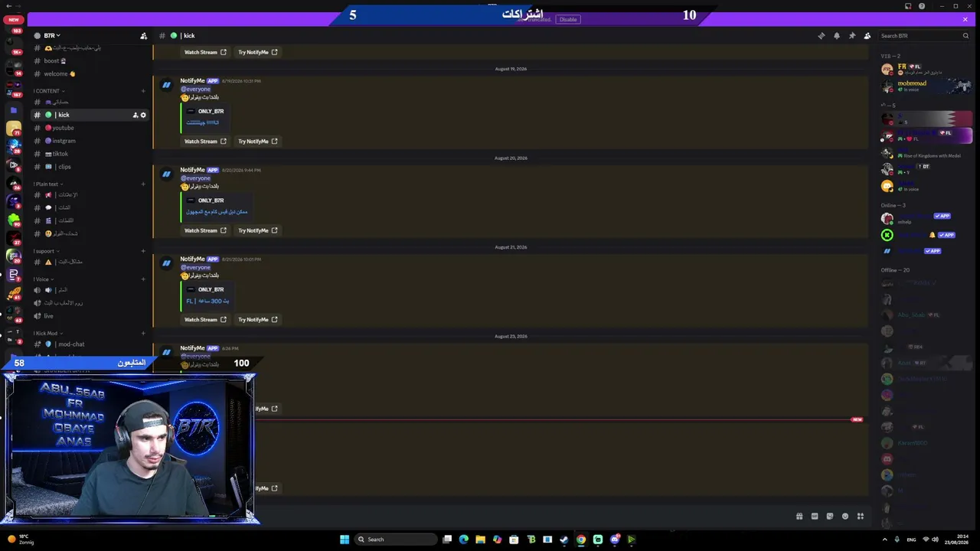The image size is (980, 551).
Task: Open the youtube channel
Action: pyautogui.click(x=90, y=128)
